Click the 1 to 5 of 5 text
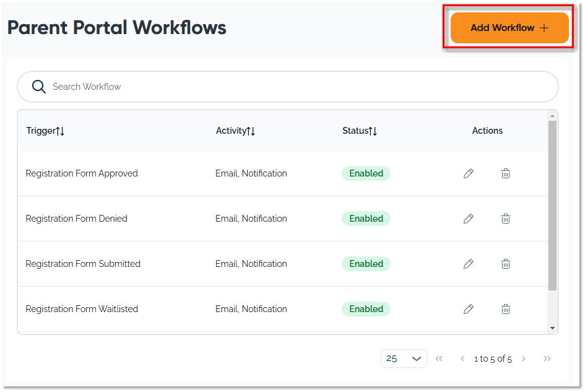 click(x=493, y=359)
